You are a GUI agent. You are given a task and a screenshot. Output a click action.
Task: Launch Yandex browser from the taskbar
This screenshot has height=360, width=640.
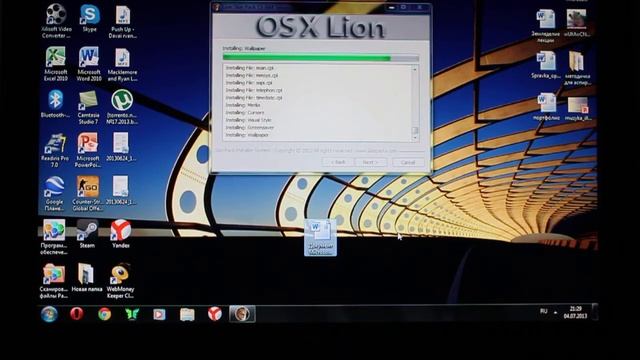tap(214, 313)
